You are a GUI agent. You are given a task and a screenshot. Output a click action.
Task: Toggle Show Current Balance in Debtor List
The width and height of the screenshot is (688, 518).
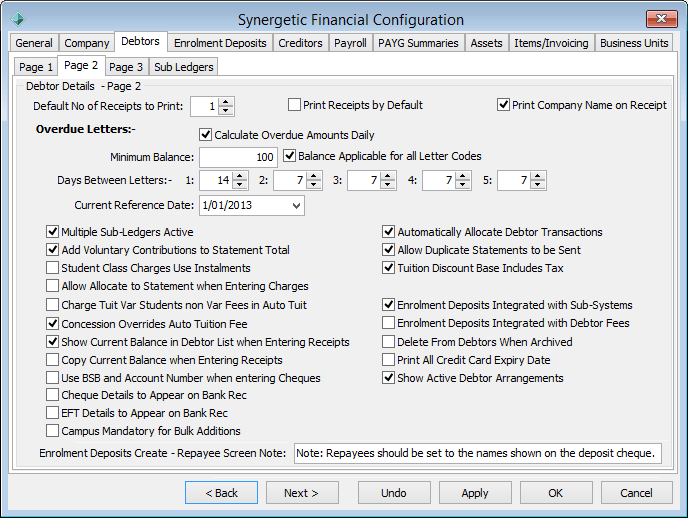point(52,342)
